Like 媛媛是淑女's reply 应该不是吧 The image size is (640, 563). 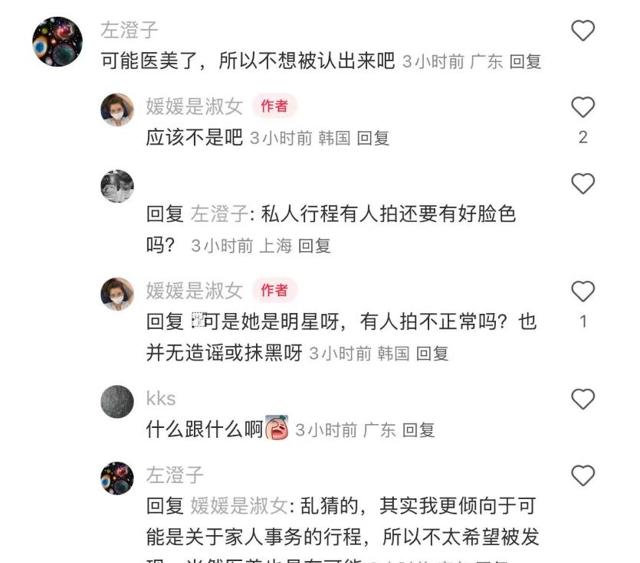(x=582, y=107)
